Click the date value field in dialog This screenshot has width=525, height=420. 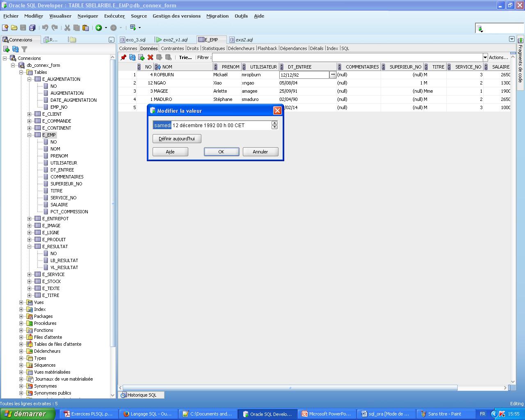(212, 125)
